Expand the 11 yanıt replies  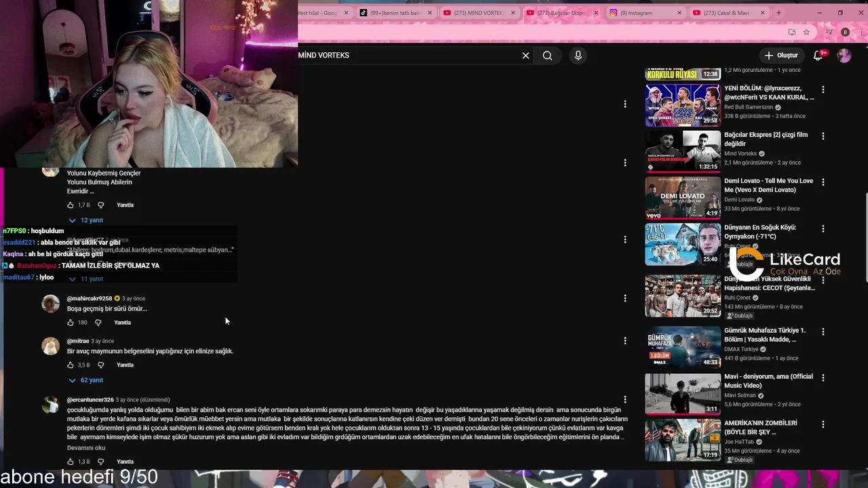pos(86,279)
